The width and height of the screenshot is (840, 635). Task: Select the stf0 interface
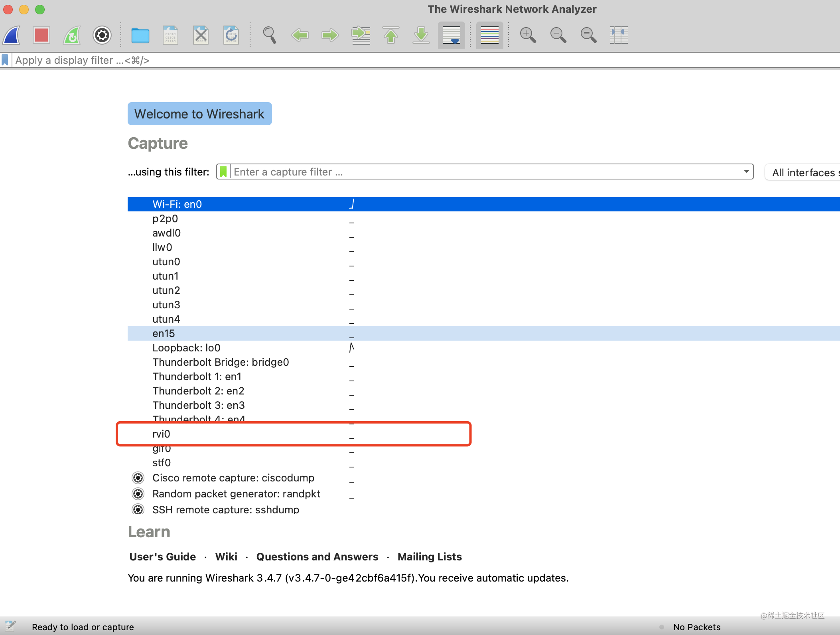[484, 463]
